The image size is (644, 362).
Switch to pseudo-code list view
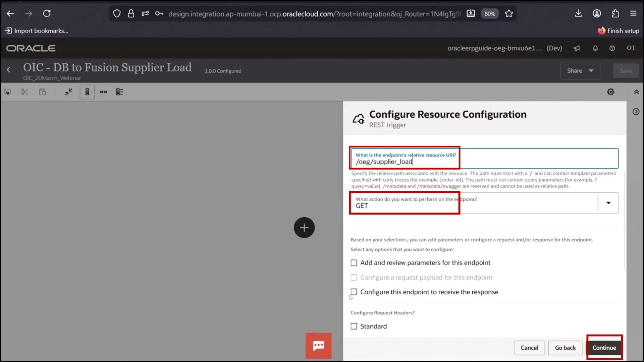[x=119, y=92]
